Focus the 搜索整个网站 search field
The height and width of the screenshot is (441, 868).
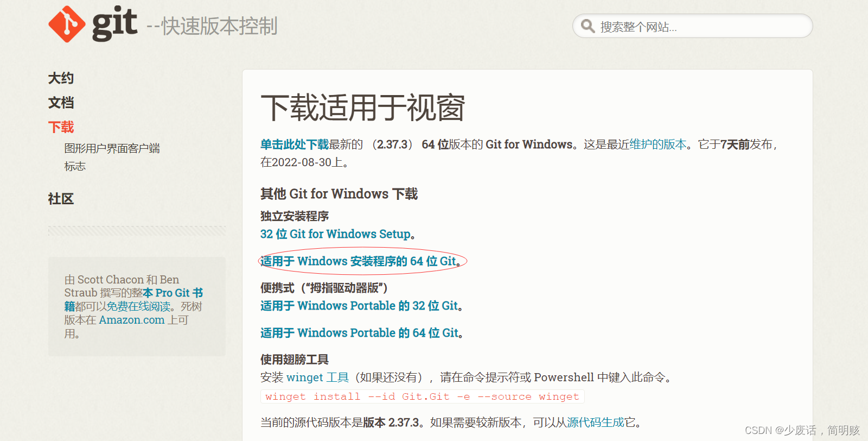click(x=692, y=26)
